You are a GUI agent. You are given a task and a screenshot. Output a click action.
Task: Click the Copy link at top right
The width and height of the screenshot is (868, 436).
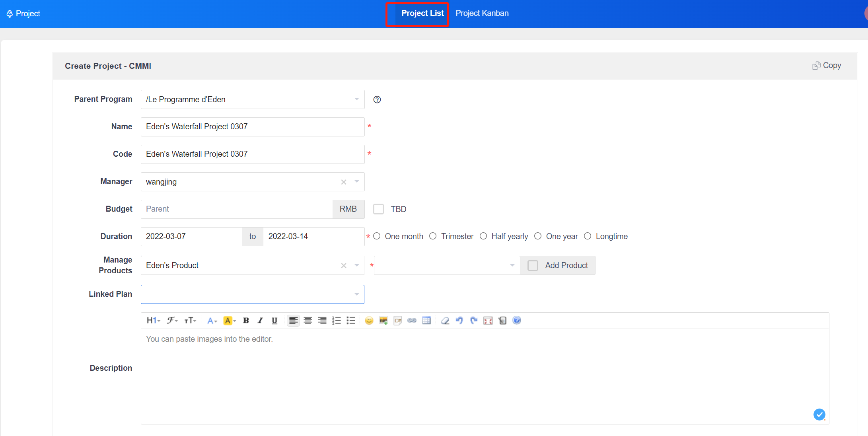[x=827, y=66]
